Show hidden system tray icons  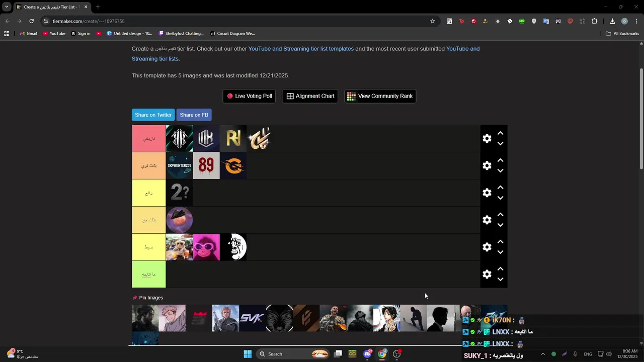(x=542, y=354)
